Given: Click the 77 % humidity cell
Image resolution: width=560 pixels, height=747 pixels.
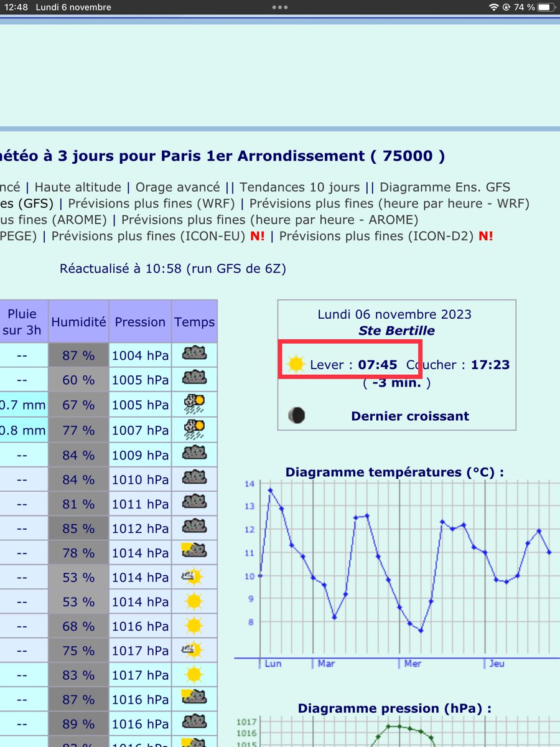Looking at the screenshot, I should [x=78, y=430].
